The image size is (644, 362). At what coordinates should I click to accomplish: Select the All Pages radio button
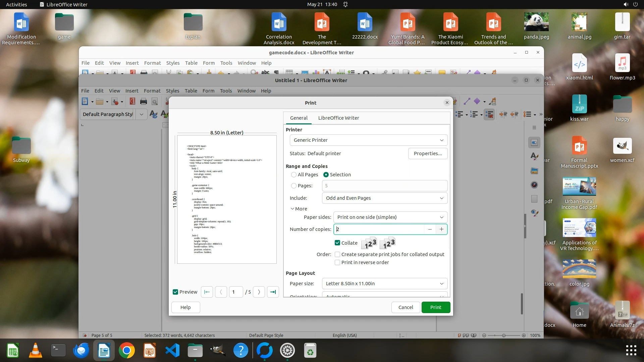(294, 175)
